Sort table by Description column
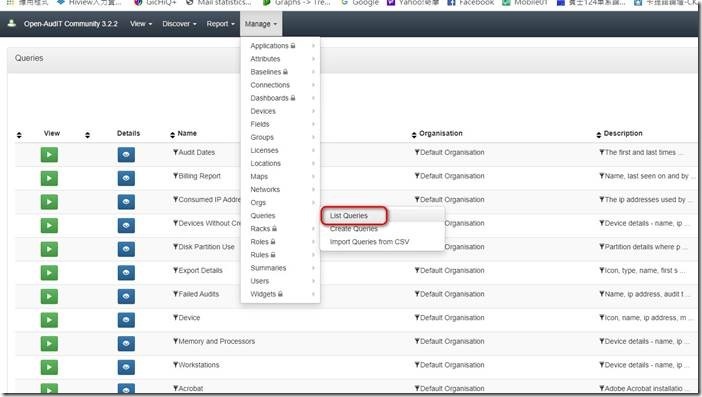This screenshot has width=702, height=397. pyautogui.click(x=599, y=135)
